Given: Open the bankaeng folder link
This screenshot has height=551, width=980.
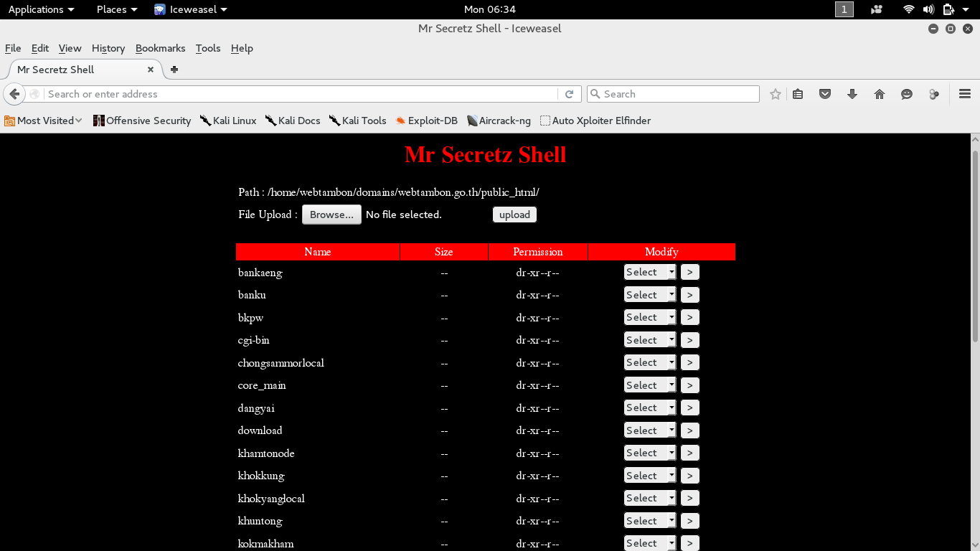Looking at the screenshot, I should pos(260,273).
